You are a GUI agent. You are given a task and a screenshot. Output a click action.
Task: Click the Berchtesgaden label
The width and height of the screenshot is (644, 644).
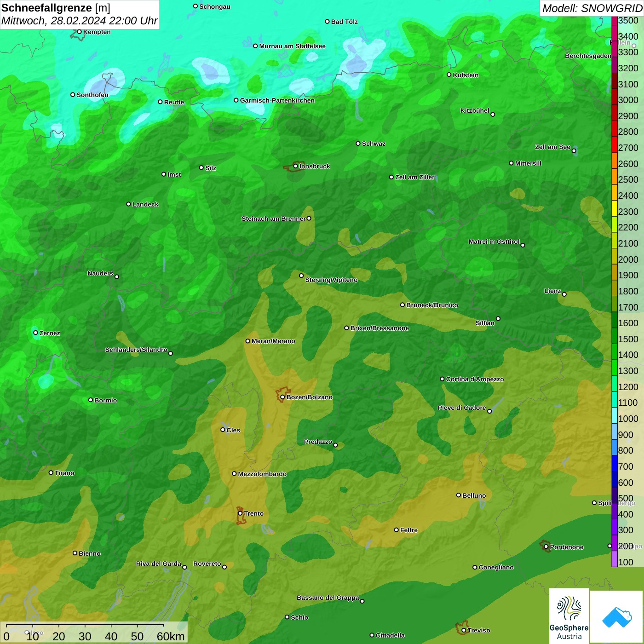(x=588, y=56)
